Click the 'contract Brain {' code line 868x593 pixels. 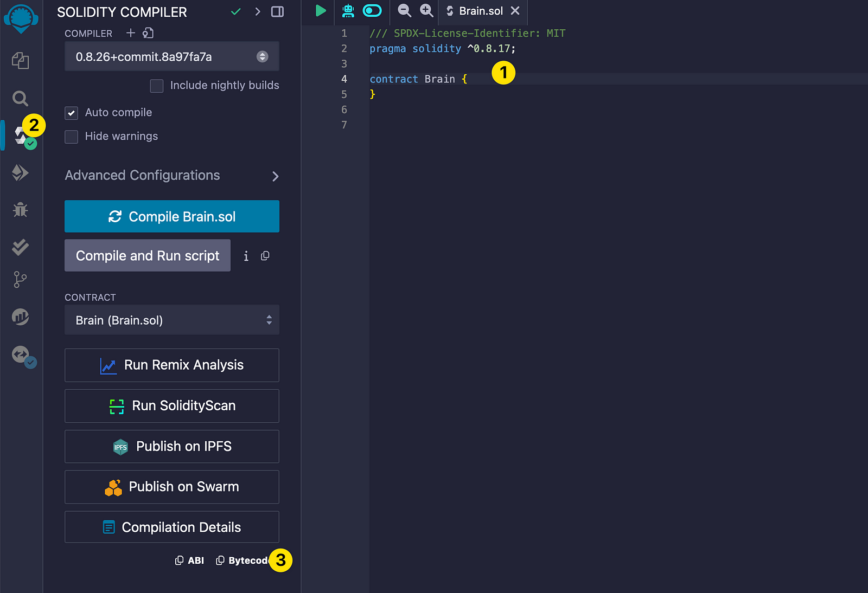[418, 79]
